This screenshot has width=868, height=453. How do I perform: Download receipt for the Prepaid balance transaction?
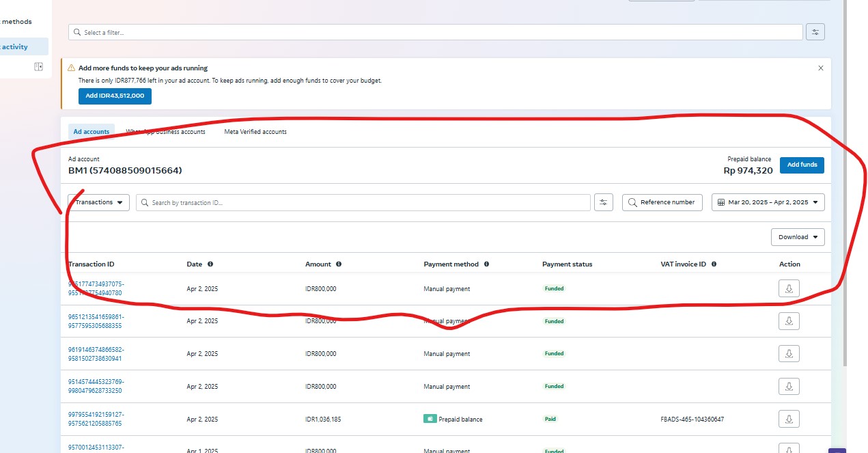[x=789, y=419]
